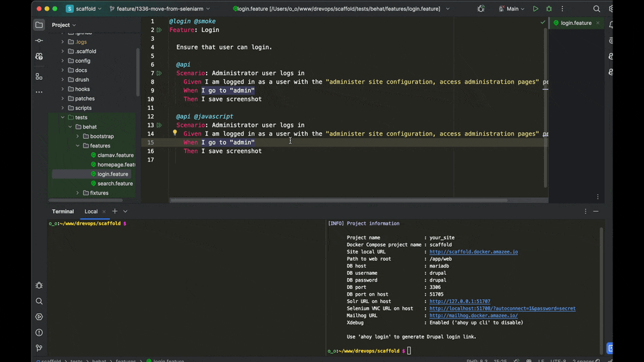Viewport: 644px width, 362px height.
Task: Open the Services tool window icon
Action: (39, 317)
